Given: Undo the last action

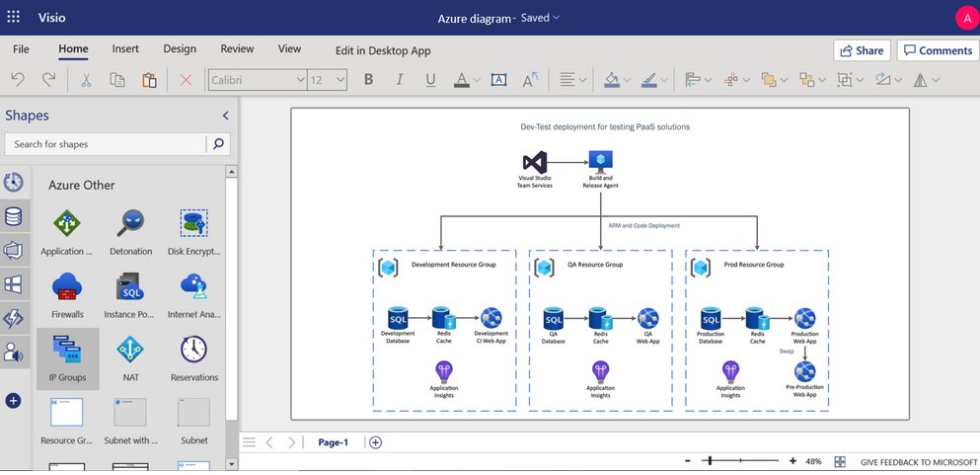Looking at the screenshot, I should pyautogui.click(x=18, y=79).
